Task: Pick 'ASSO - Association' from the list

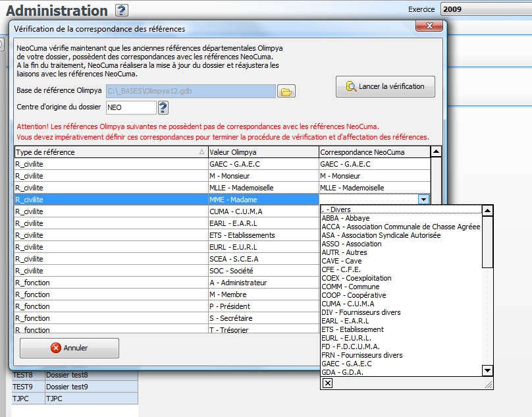Action: (x=401, y=244)
